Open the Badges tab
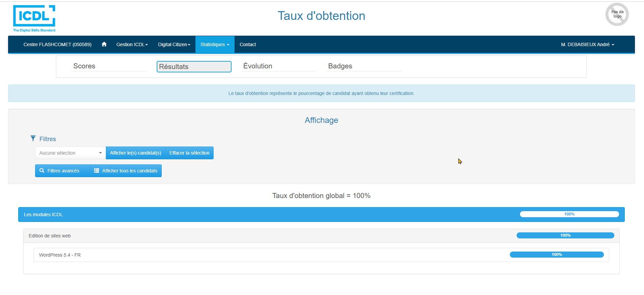 click(364, 66)
